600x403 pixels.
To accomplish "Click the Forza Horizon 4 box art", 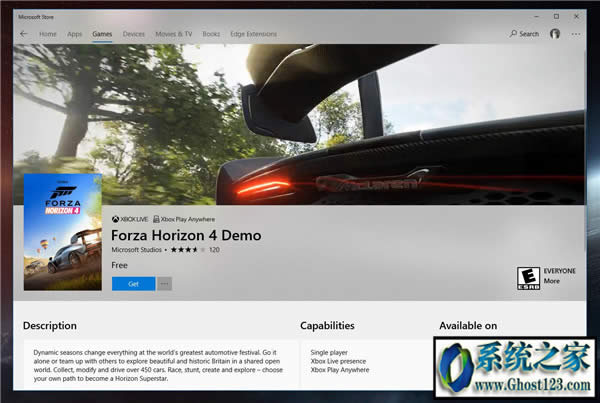I will [62, 233].
